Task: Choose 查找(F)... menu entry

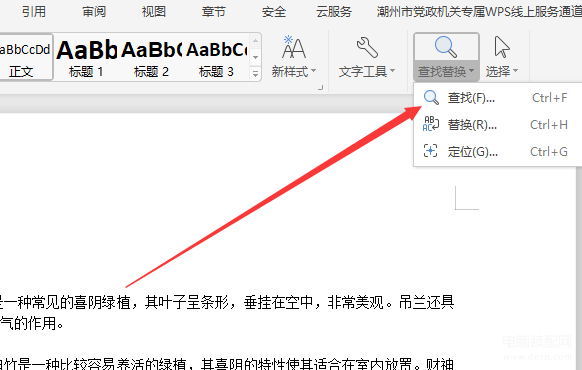Action: pyautogui.click(x=498, y=98)
